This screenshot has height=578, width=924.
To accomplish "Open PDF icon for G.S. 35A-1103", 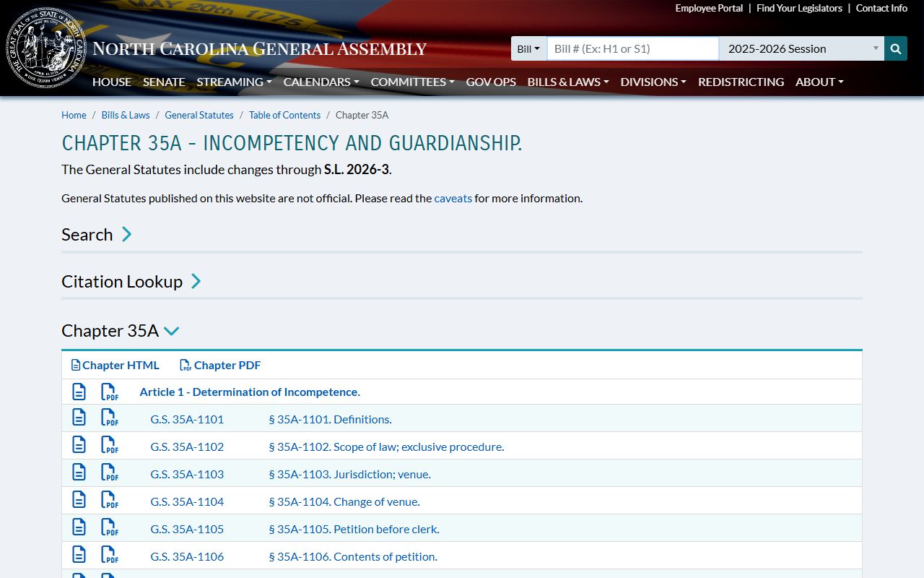I will pyautogui.click(x=109, y=473).
